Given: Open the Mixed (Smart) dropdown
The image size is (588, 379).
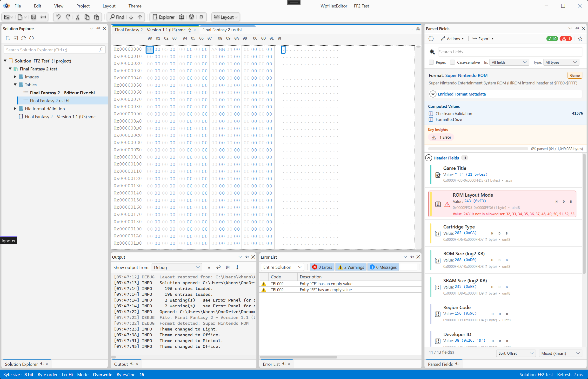Looking at the screenshot, I should 561,353.
